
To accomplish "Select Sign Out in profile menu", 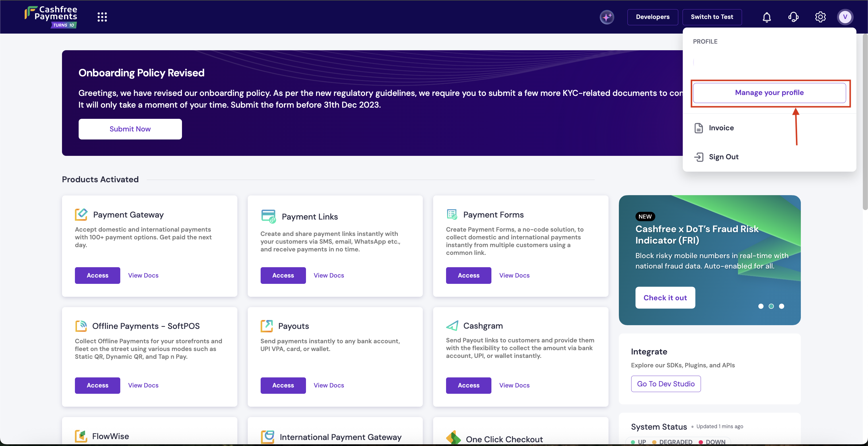I will tap(723, 157).
